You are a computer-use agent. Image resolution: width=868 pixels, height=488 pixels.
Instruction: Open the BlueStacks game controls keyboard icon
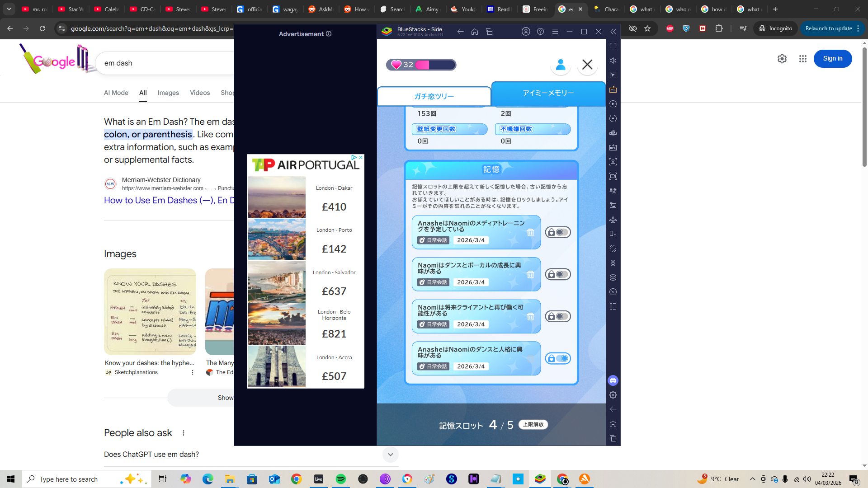tap(613, 89)
